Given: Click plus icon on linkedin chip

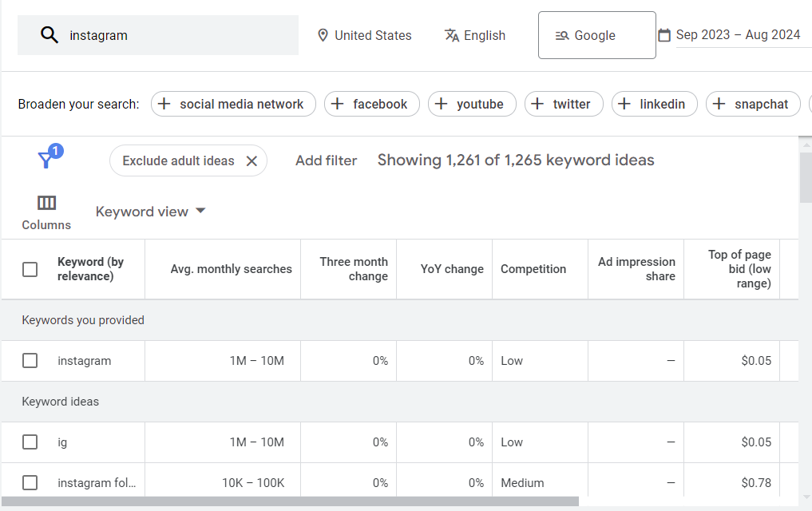Looking at the screenshot, I should coord(624,104).
